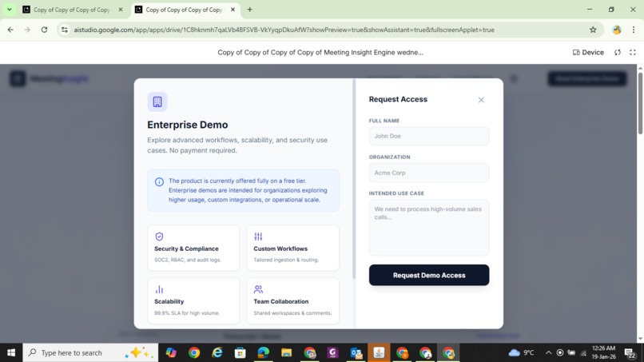Viewport: 644px width, 362px height.
Task: Open Outlook from the taskbar
Action: click(x=356, y=352)
